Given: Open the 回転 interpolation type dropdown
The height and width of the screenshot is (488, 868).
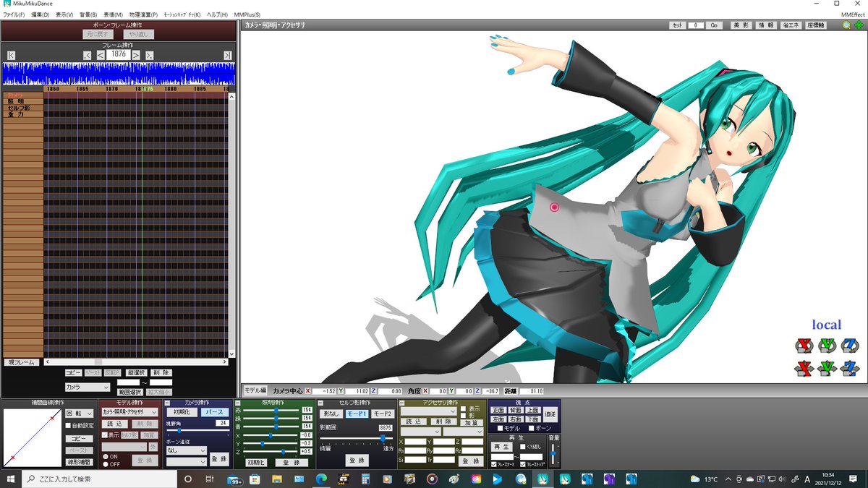Looking at the screenshot, I should (79, 413).
